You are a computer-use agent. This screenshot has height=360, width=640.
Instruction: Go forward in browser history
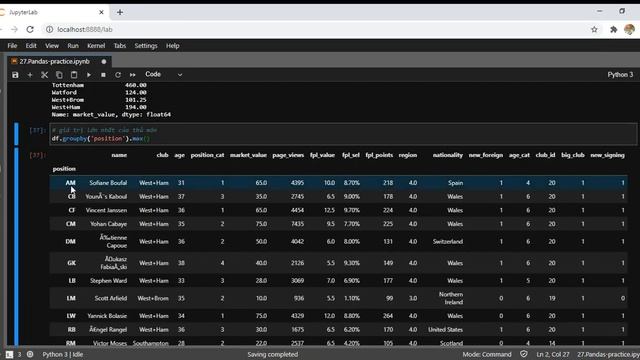pyautogui.click(x=14, y=29)
